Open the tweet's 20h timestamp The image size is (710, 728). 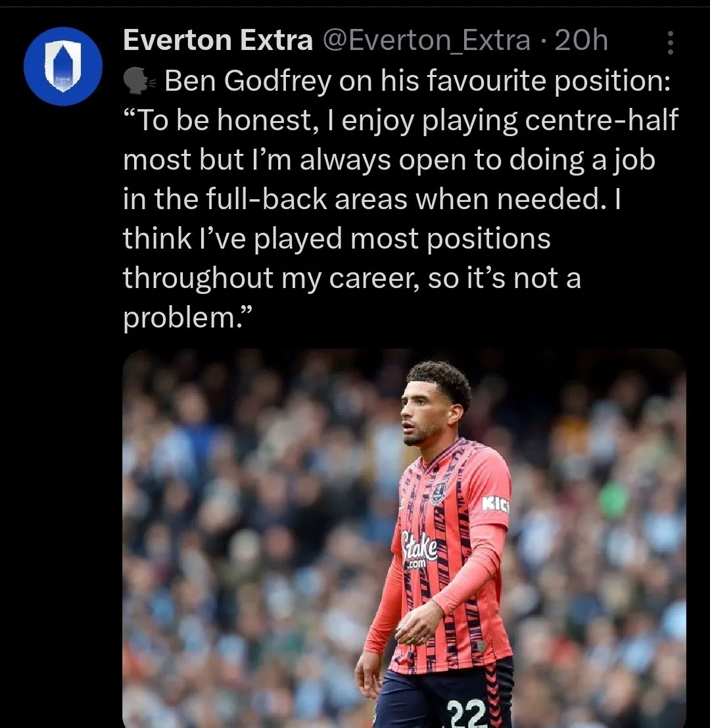pos(581,41)
